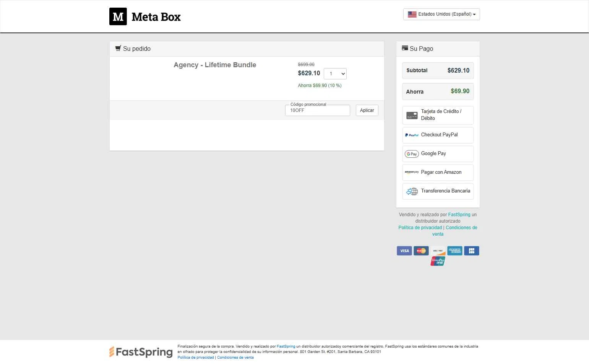Click the Amazon Pay logo icon
Screen dimensions: 589x364
click(x=412, y=172)
